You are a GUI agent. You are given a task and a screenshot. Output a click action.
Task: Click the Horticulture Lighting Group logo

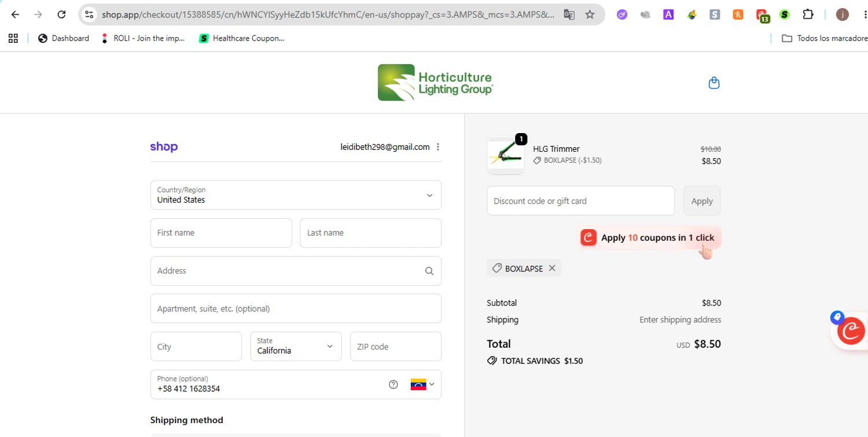pos(435,82)
